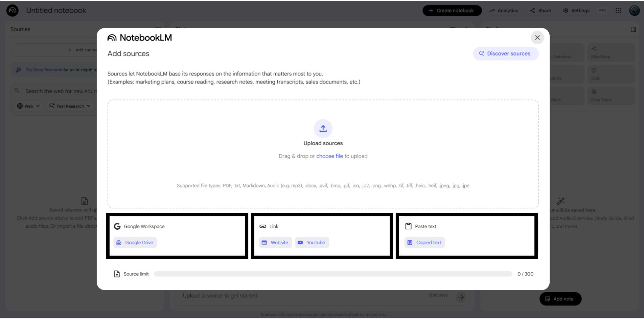Click the chain link icon beside Link
The height and width of the screenshot is (319, 644).
point(263,226)
